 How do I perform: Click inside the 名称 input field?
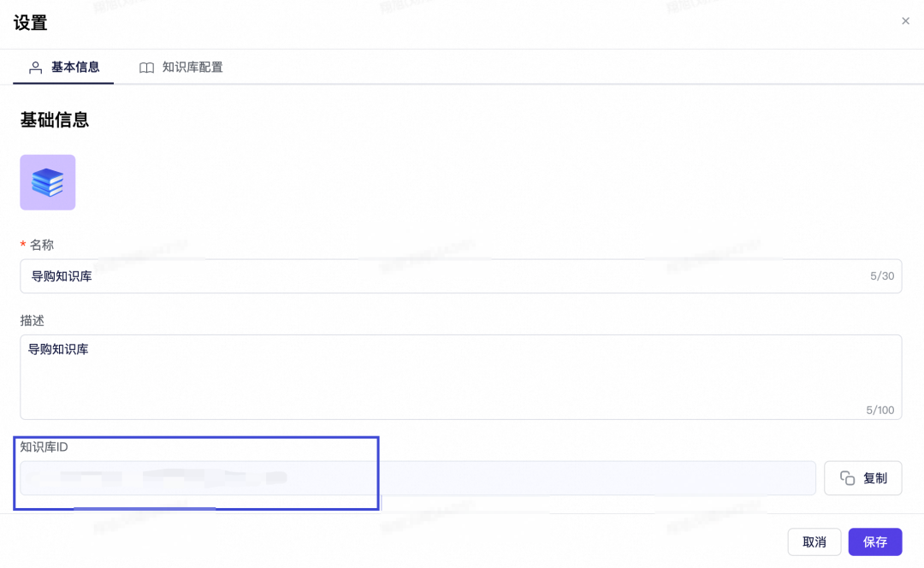point(342,275)
